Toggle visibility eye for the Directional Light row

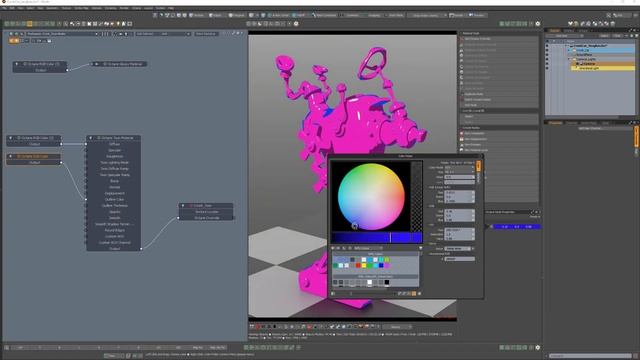[547, 68]
